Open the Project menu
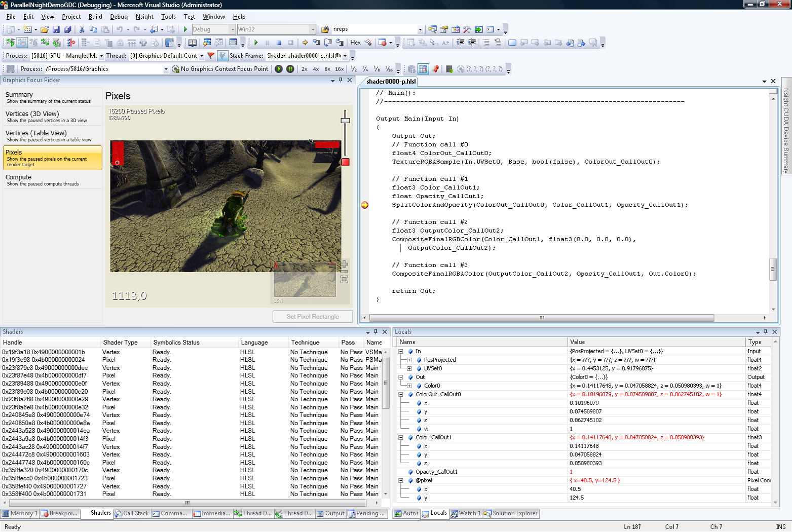Viewport: 792px width, 532px height. (71, 17)
